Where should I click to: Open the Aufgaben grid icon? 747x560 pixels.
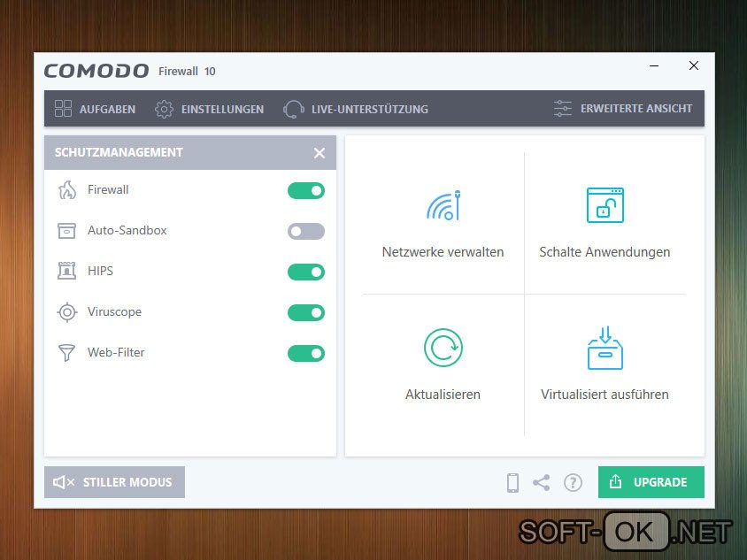63,109
